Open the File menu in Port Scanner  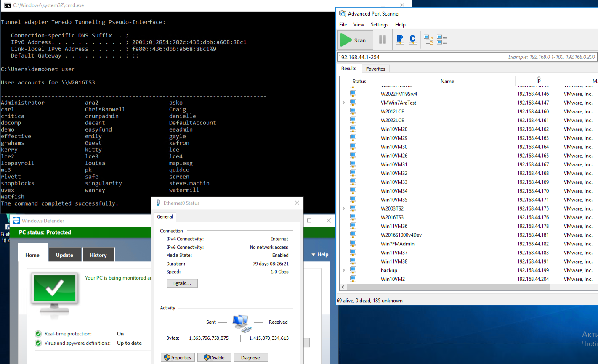point(343,25)
